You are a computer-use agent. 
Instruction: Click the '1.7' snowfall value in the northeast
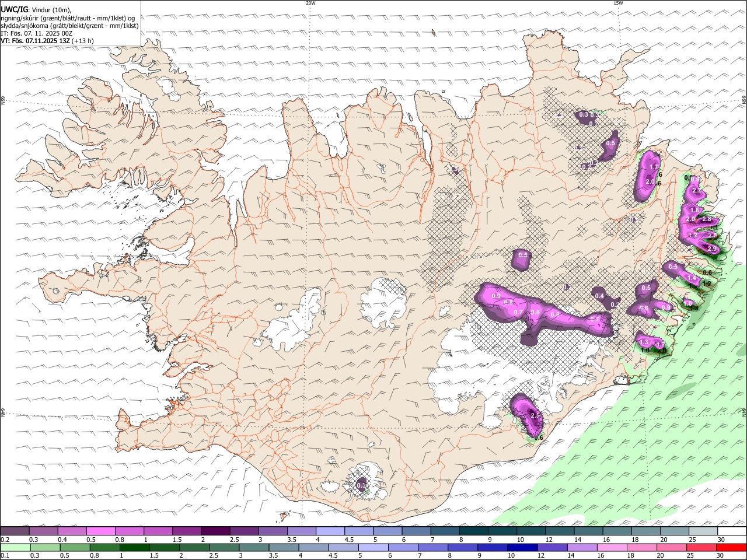(x=654, y=167)
